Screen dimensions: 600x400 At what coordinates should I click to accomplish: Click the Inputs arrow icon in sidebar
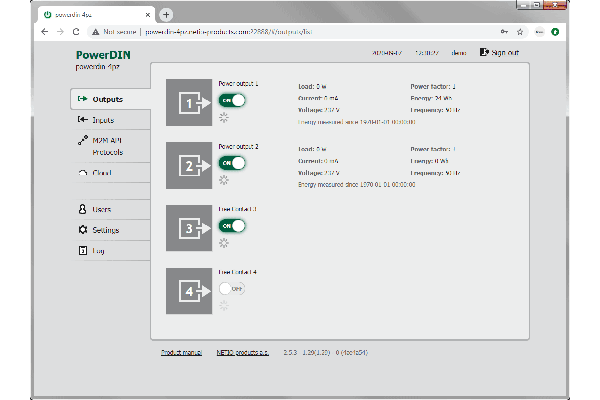[x=82, y=119]
